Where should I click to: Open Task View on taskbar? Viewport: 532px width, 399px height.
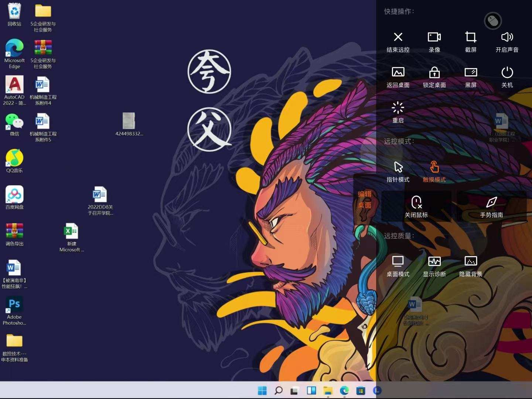point(295,391)
